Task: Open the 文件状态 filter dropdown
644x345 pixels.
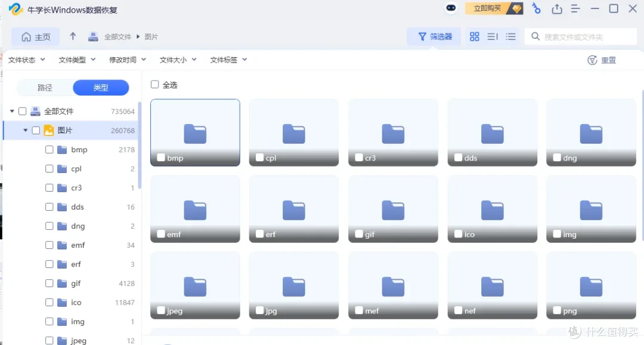Action: [x=27, y=60]
